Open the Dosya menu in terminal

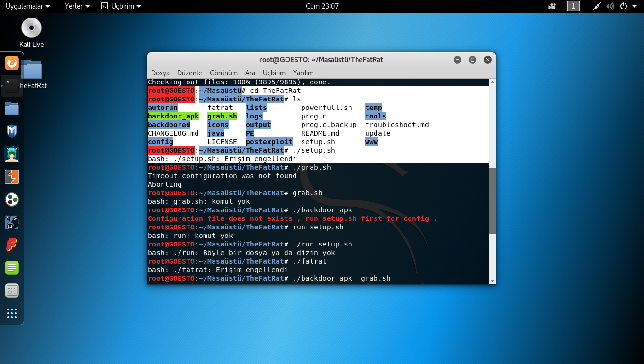pos(160,73)
